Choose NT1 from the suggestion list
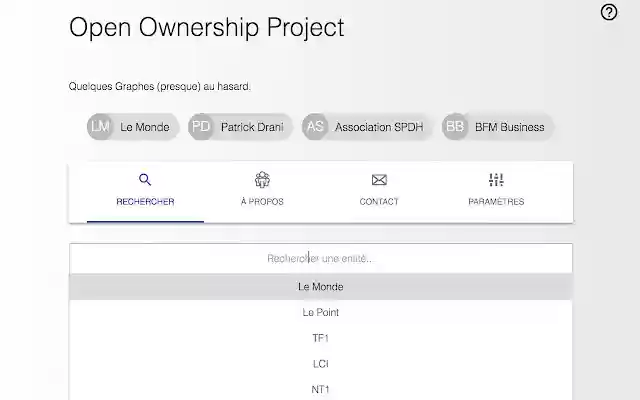The height and width of the screenshot is (400, 640). coord(321,390)
